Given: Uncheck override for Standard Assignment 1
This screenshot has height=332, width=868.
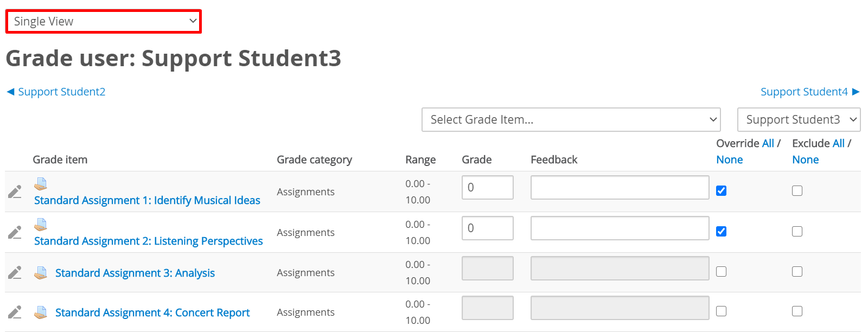Looking at the screenshot, I should (721, 190).
